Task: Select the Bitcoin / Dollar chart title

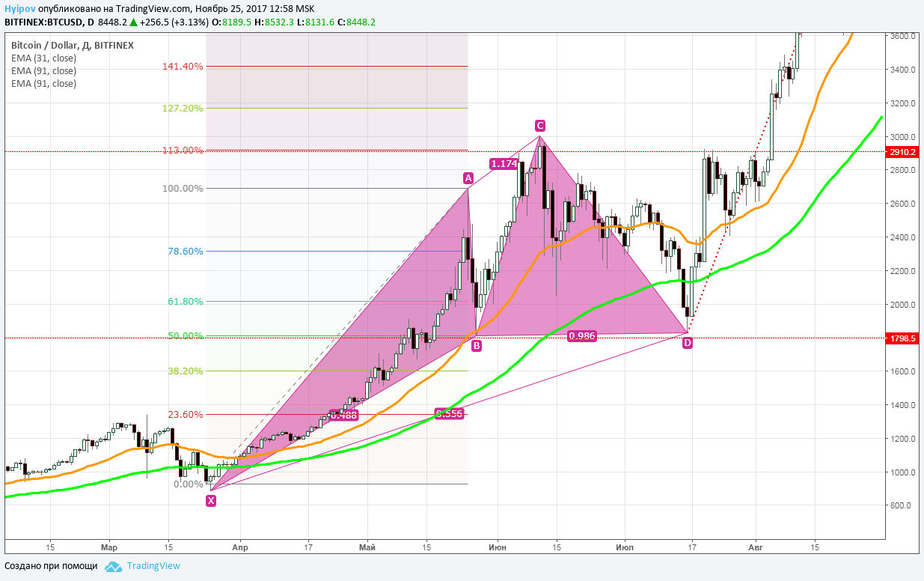Action: point(73,45)
